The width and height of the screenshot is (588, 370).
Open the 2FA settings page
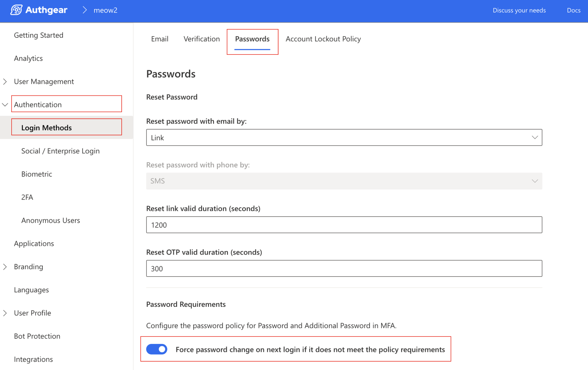click(x=27, y=197)
